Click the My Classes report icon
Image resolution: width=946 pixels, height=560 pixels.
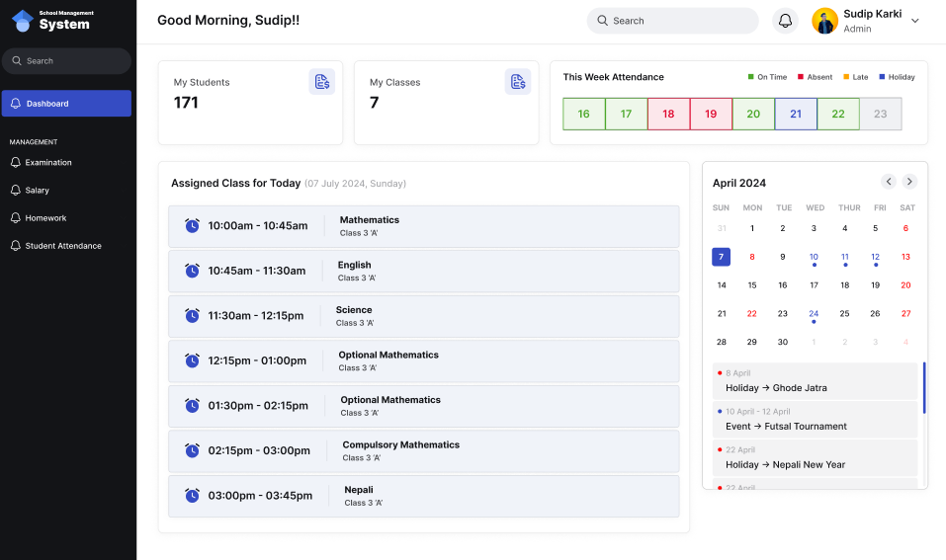[x=517, y=82]
